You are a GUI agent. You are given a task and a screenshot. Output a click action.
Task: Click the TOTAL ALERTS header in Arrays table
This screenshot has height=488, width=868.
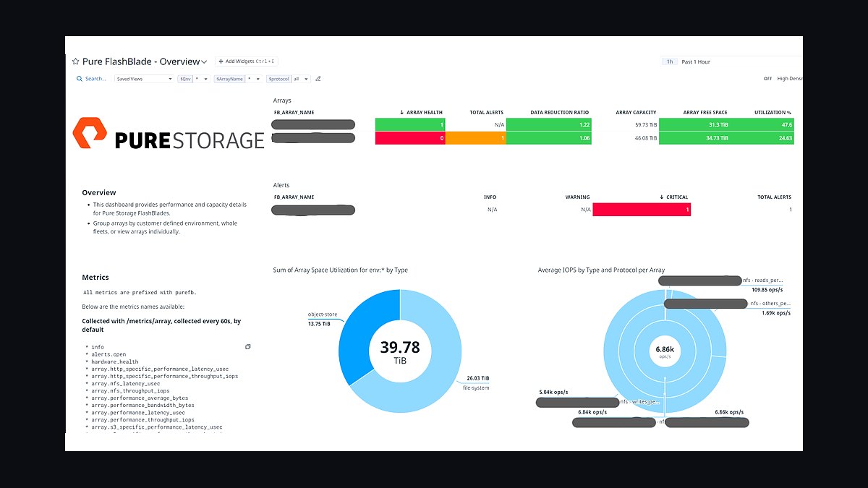tap(486, 113)
